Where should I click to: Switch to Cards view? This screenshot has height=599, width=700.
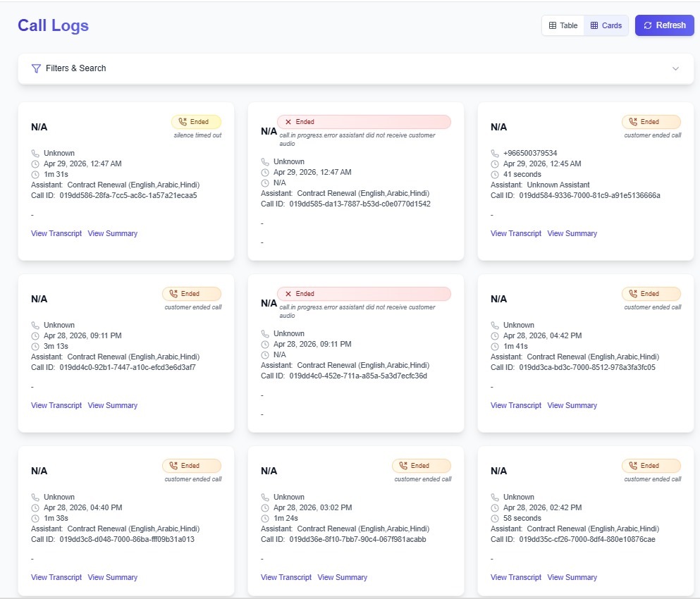coord(606,25)
